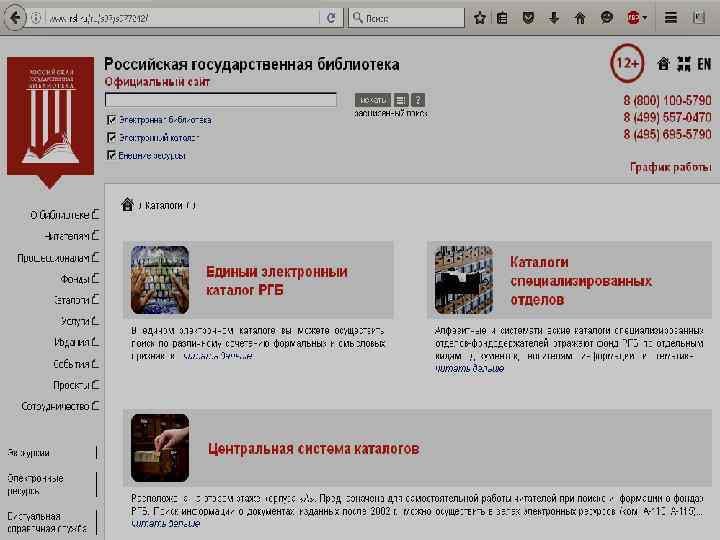720x540 pixels.
Task: Focus the browser Поиск search box
Action: point(407,18)
